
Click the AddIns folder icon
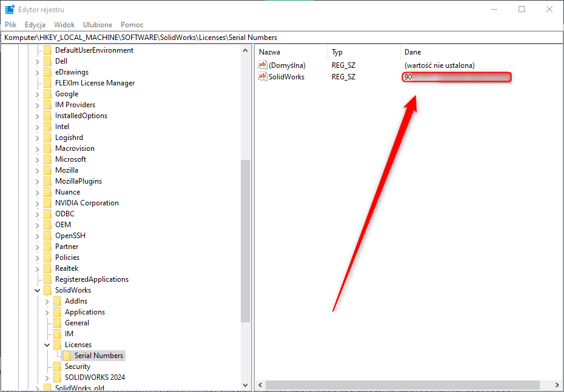[x=57, y=301]
